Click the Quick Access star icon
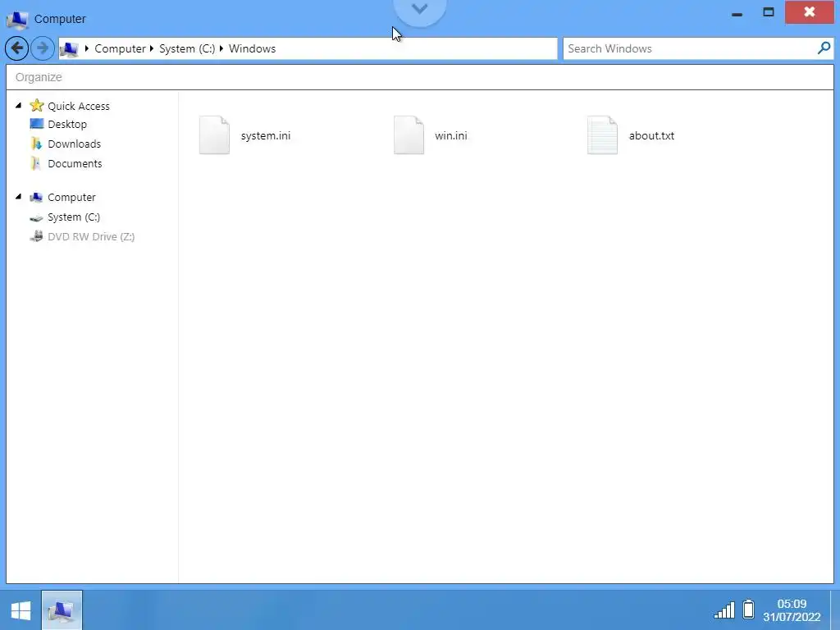 point(36,106)
